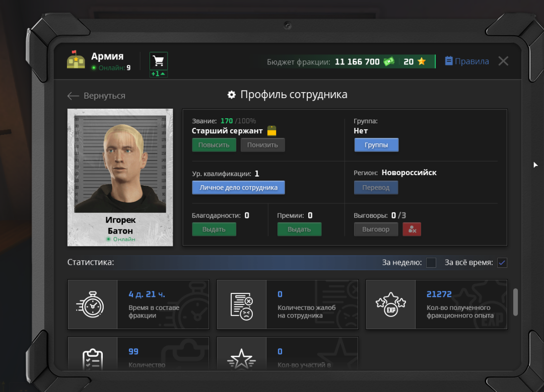
Task: Click the vertical scrollbar handle
Action: pyautogui.click(x=515, y=302)
